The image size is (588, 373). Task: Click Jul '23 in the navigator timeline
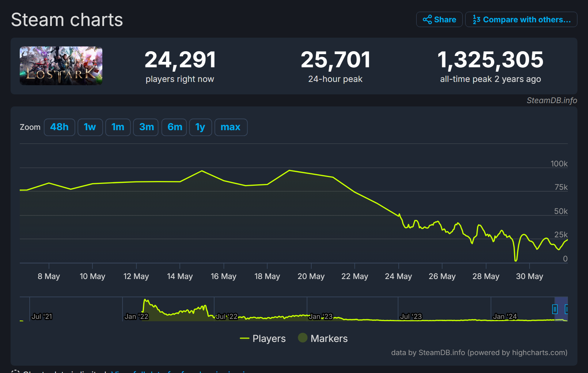tap(411, 316)
